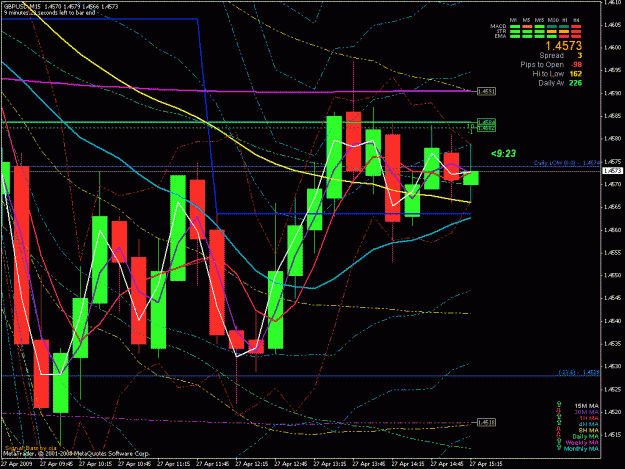Click the Pips to Open label
This screenshot has width=625, height=469.
pos(542,65)
